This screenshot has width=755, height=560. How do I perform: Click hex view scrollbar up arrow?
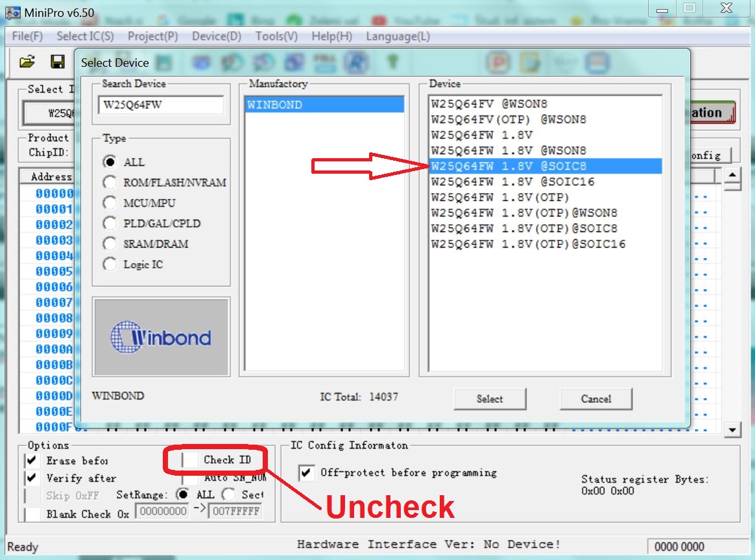pyautogui.click(x=732, y=174)
